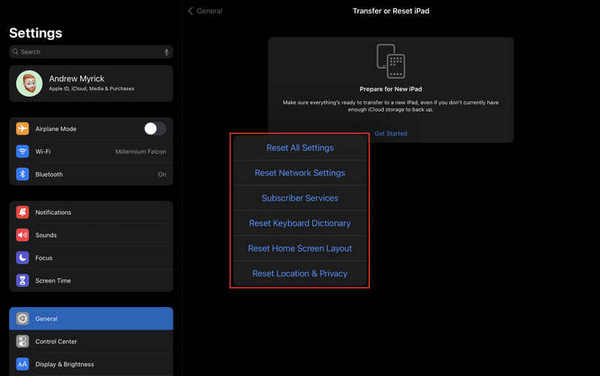This screenshot has width=600, height=376.
Task: Choose Reset Keyboard Dictionary
Action: pyautogui.click(x=300, y=223)
